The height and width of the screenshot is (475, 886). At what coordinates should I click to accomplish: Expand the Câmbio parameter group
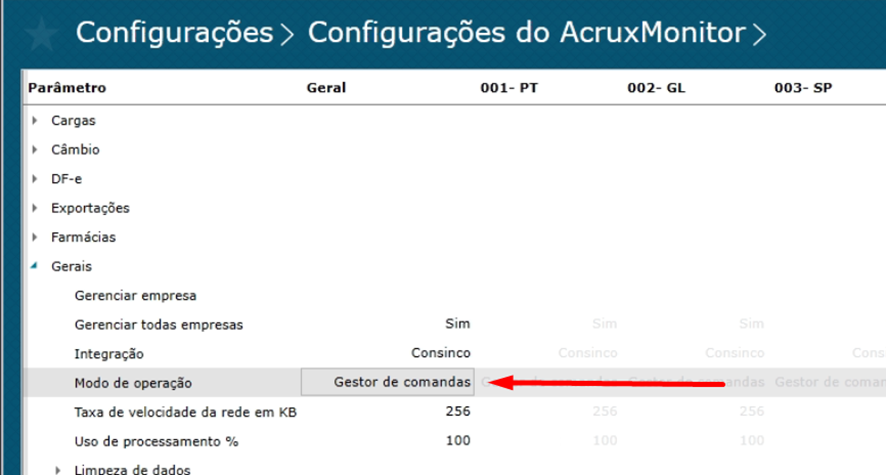(x=36, y=150)
